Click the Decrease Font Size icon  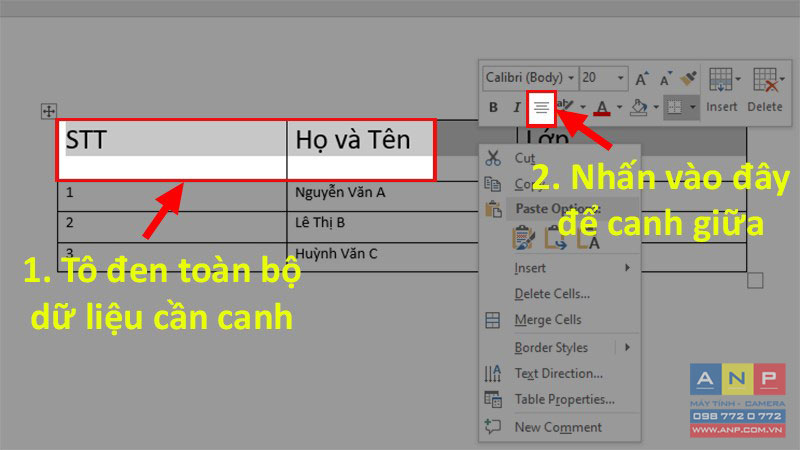666,79
